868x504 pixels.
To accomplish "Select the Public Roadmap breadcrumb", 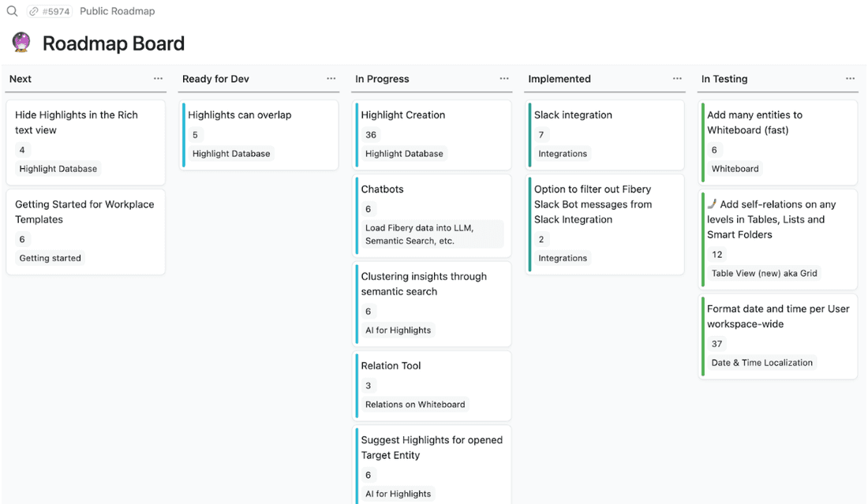I will [117, 11].
